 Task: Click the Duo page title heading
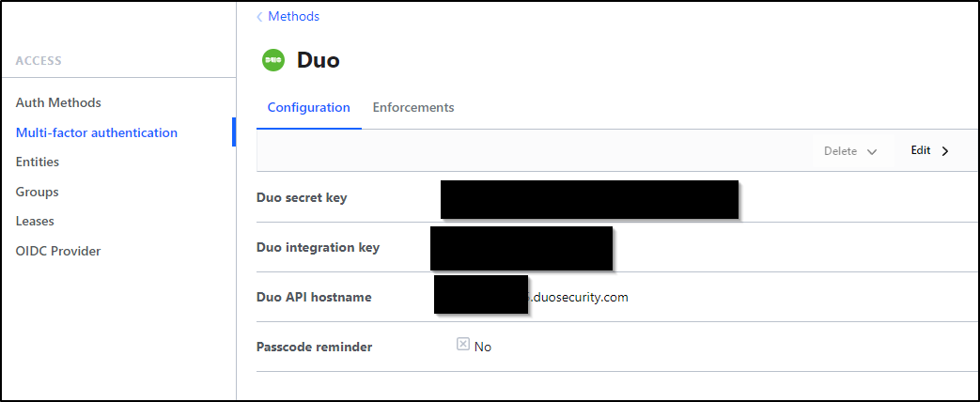coord(319,61)
